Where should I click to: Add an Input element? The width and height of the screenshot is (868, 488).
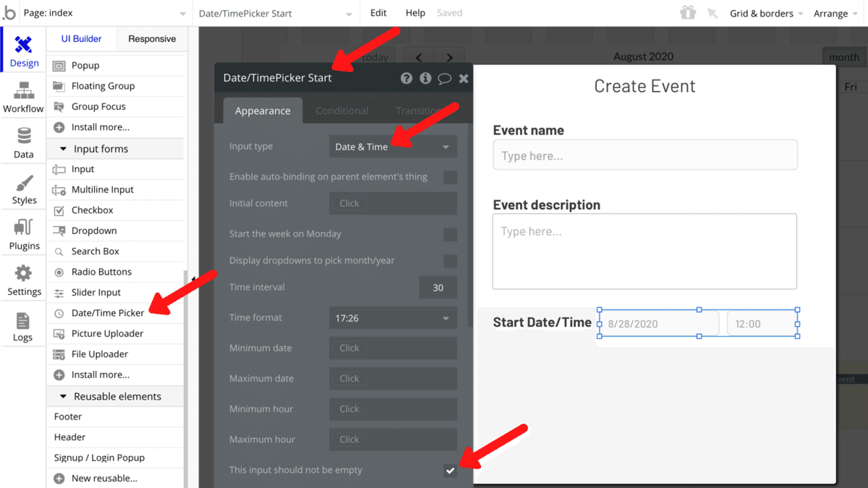coord(115,169)
